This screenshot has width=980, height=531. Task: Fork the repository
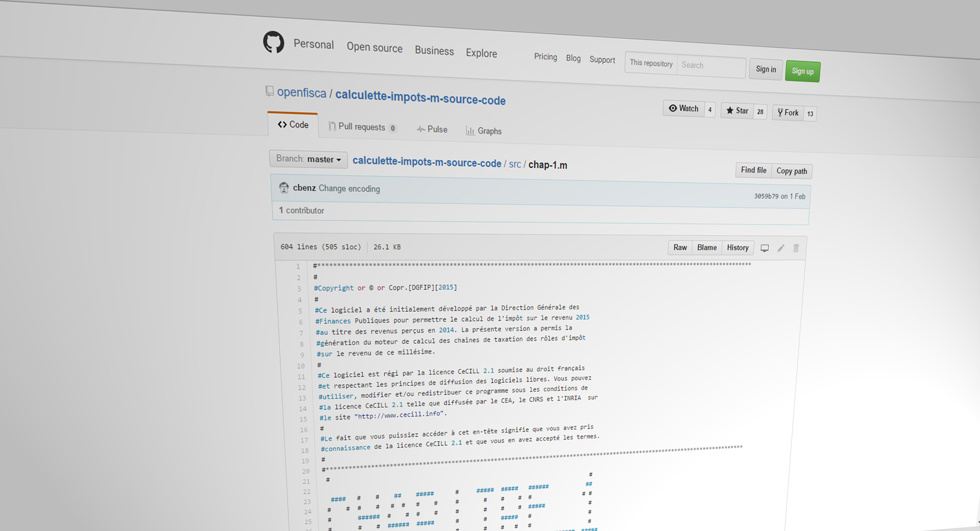pyautogui.click(x=788, y=113)
